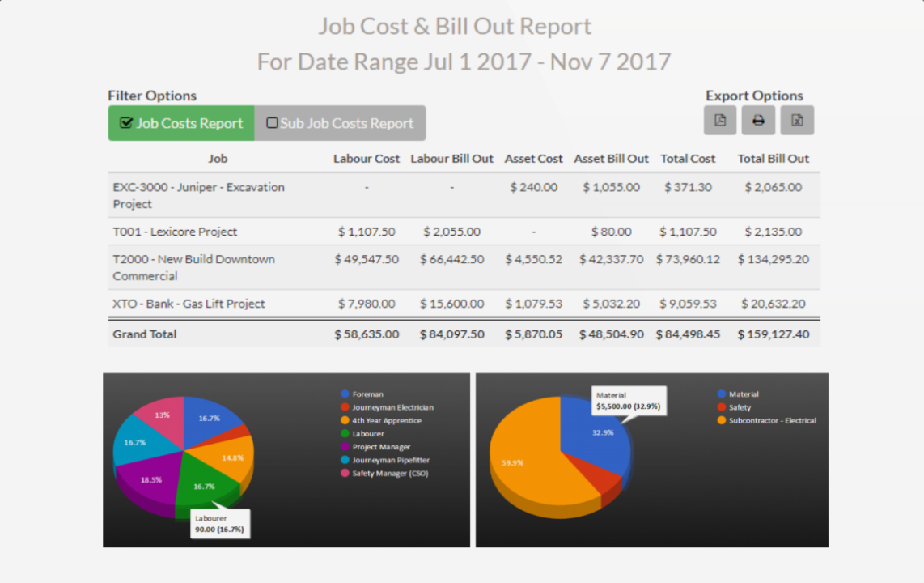Viewport: 924px width, 583px height.
Task: Enable the Sub Job Costs Report checkbox
Action: [273, 123]
